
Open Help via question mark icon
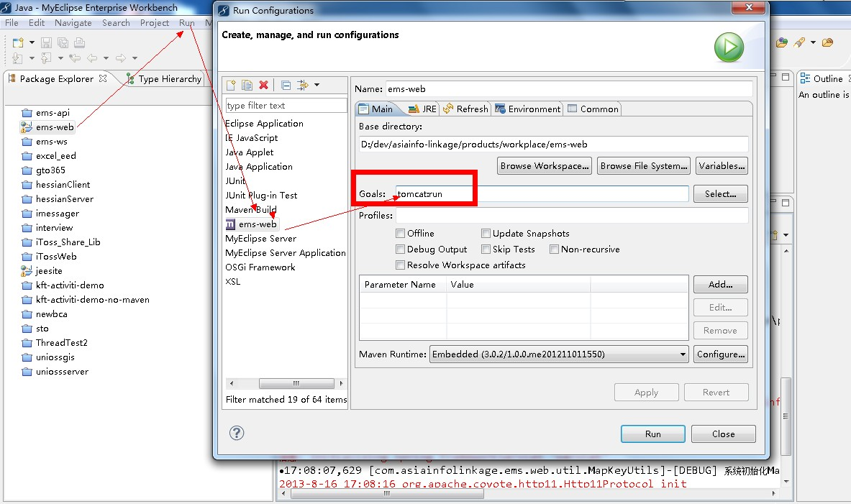coord(237,433)
